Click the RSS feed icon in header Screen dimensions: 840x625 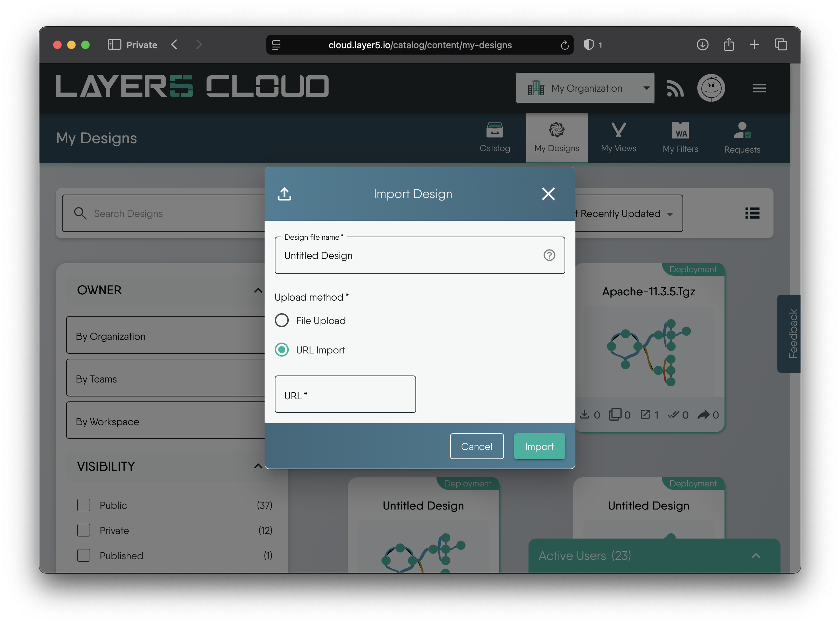point(675,88)
